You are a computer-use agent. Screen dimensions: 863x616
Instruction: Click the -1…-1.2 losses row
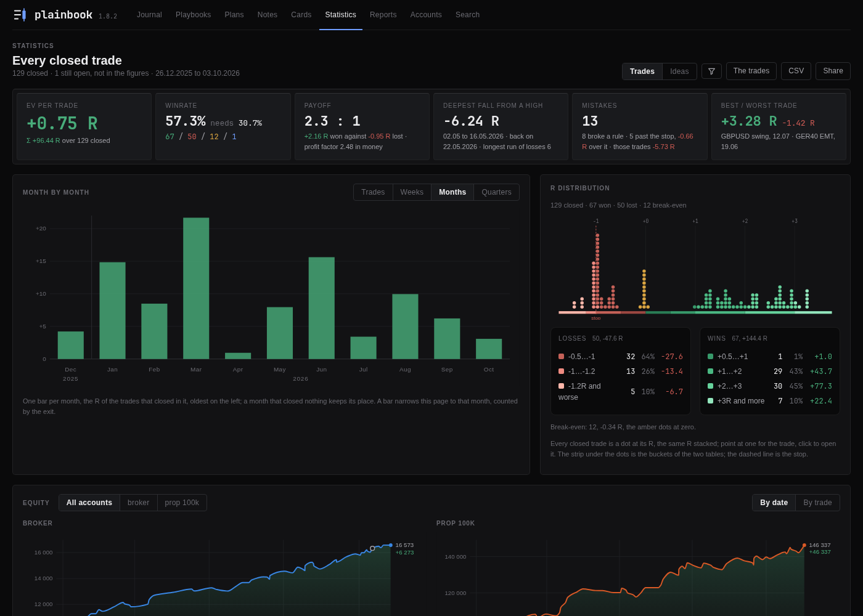[621, 371]
